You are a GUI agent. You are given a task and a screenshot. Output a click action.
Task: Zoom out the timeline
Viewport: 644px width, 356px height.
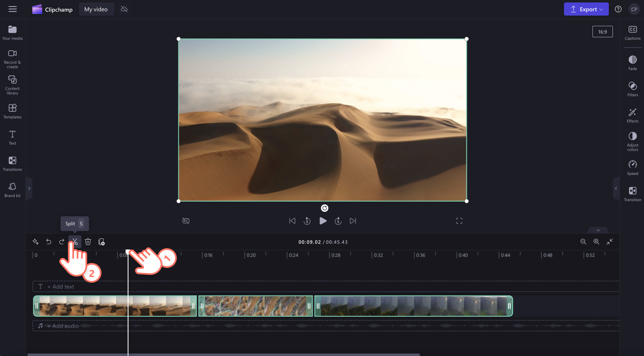[x=583, y=242]
